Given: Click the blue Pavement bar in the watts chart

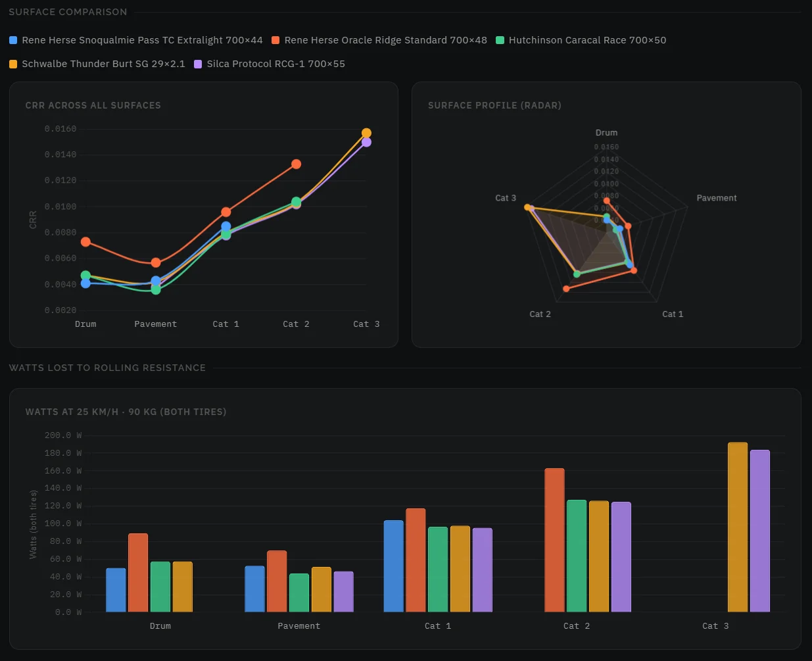Looking at the screenshot, I should pos(255,589).
